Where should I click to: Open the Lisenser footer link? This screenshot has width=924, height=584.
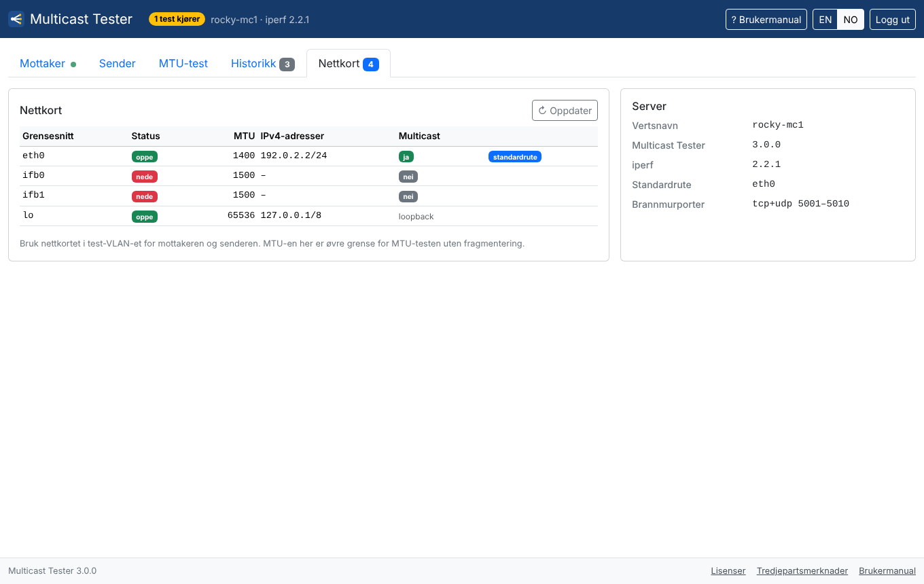tap(728, 571)
